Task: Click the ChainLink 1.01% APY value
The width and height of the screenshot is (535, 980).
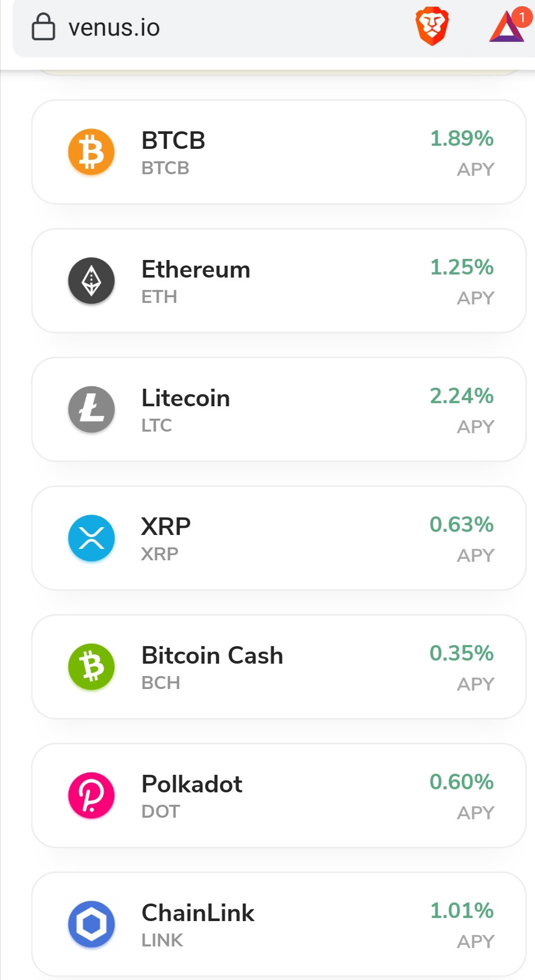Action: 462,911
